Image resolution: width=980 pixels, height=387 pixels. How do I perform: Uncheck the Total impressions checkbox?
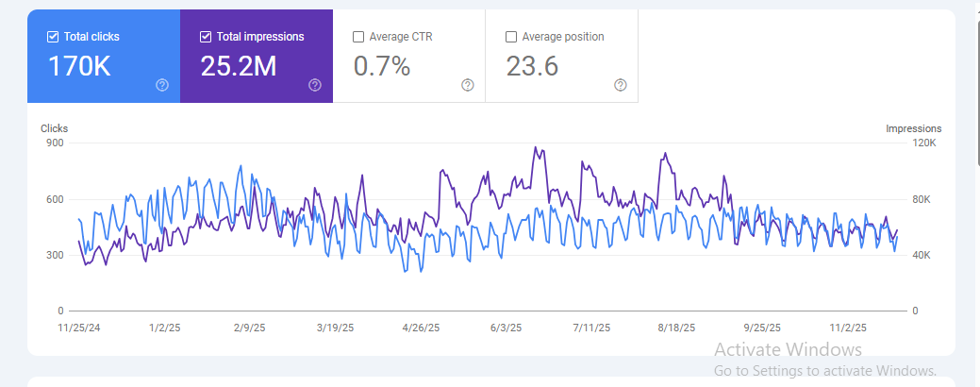[206, 38]
